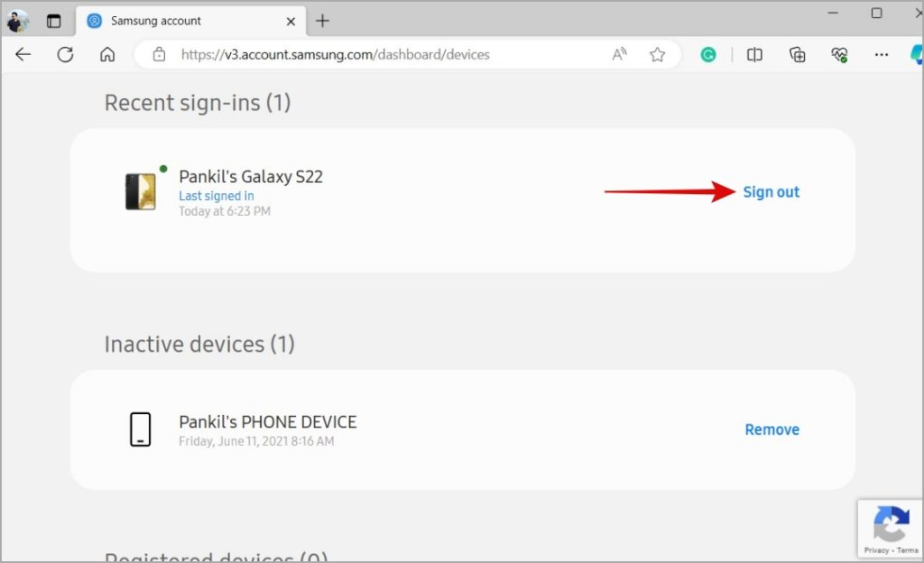
Task: Open Browser essentials heart icon
Action: [840, 55]
